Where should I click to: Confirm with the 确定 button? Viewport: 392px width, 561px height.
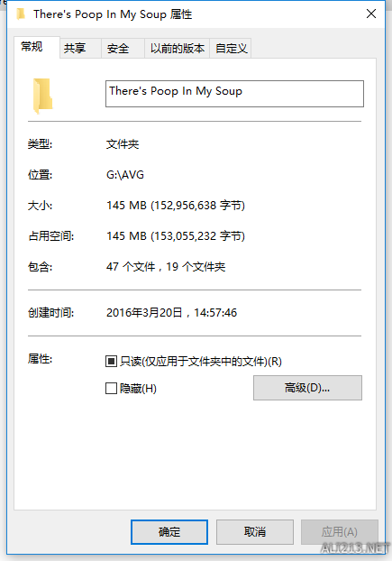click(x=169, y=532)
